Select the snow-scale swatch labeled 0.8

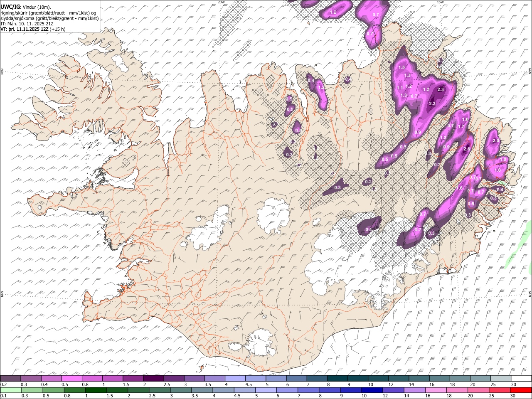tap(92, 379)
